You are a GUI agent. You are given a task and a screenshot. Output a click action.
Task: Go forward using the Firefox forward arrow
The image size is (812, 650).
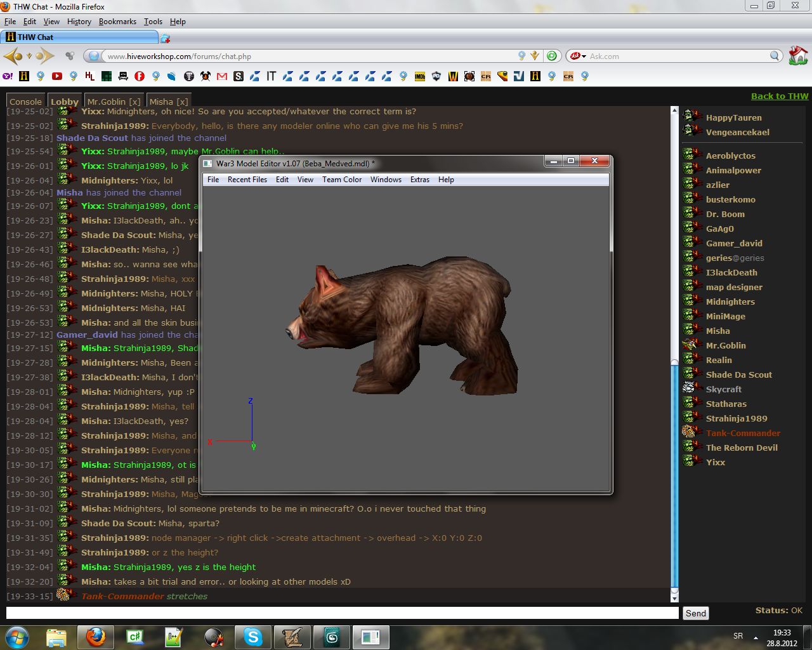point(44,56)
